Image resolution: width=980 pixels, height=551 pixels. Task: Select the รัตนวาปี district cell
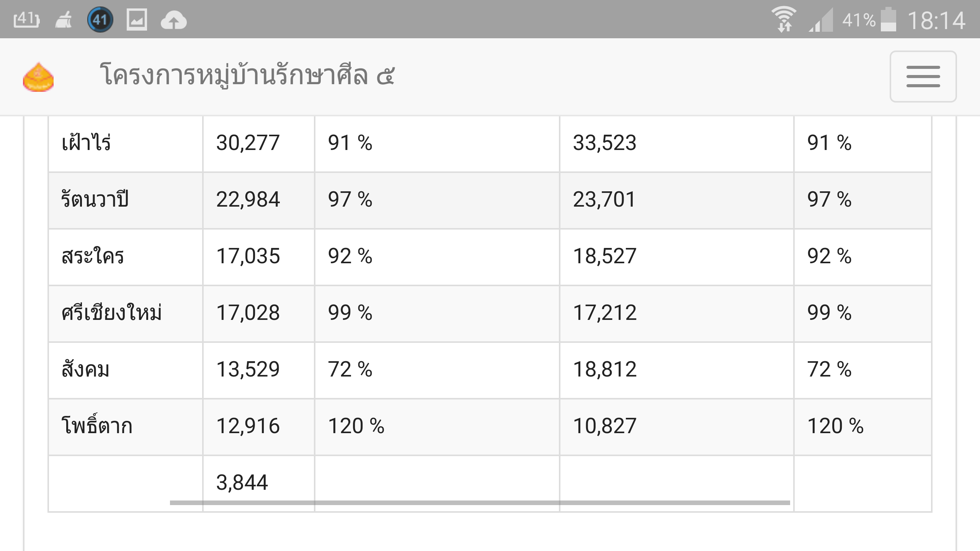click(126, 200)
